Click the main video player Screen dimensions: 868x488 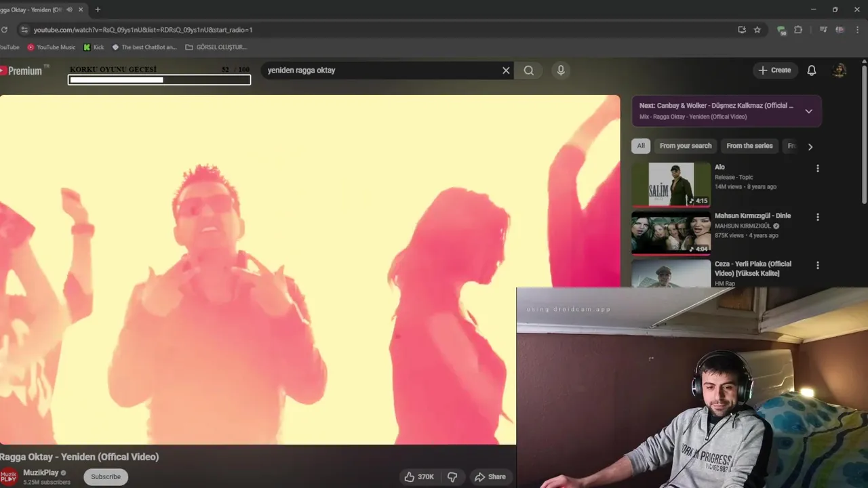pos(310,270)
